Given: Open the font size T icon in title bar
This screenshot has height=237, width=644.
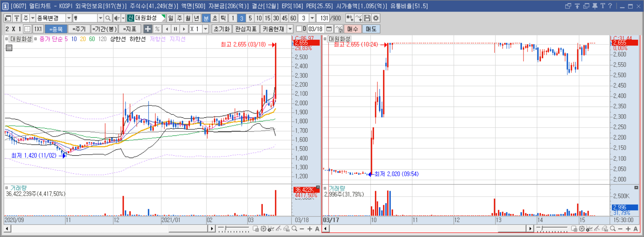Looking at the screenshot, I should (x=603, y=6).
